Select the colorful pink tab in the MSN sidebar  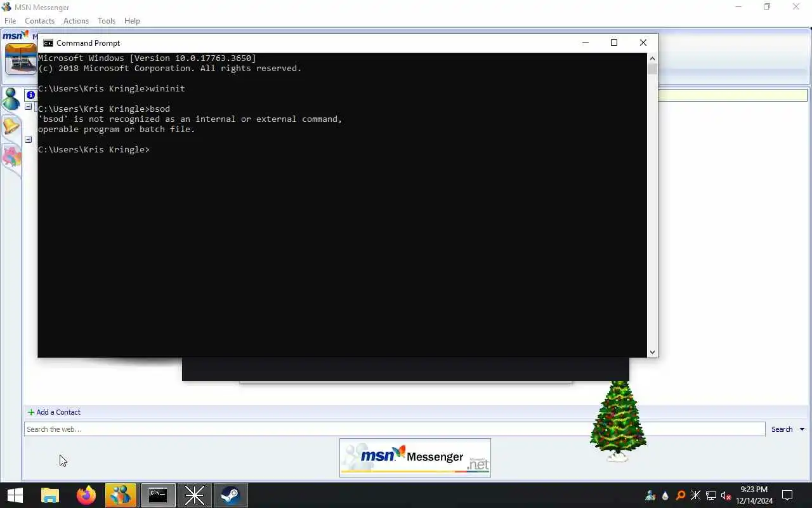tap(11, 156)
